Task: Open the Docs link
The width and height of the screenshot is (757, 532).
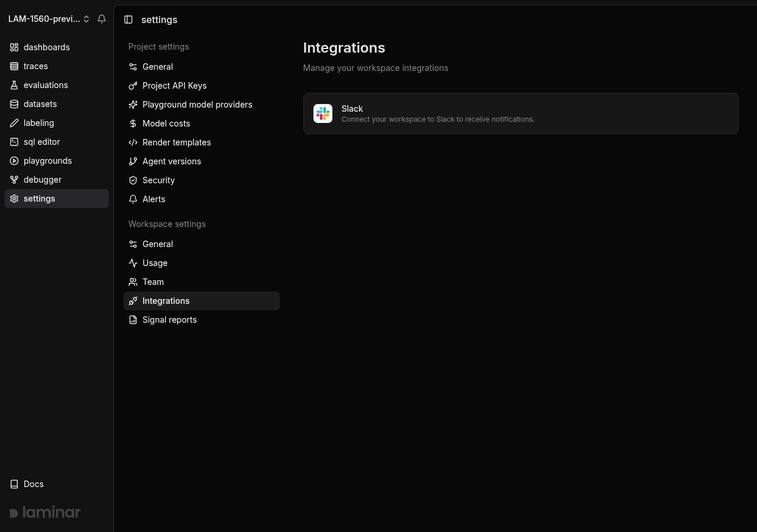Action: coord(57,484)
